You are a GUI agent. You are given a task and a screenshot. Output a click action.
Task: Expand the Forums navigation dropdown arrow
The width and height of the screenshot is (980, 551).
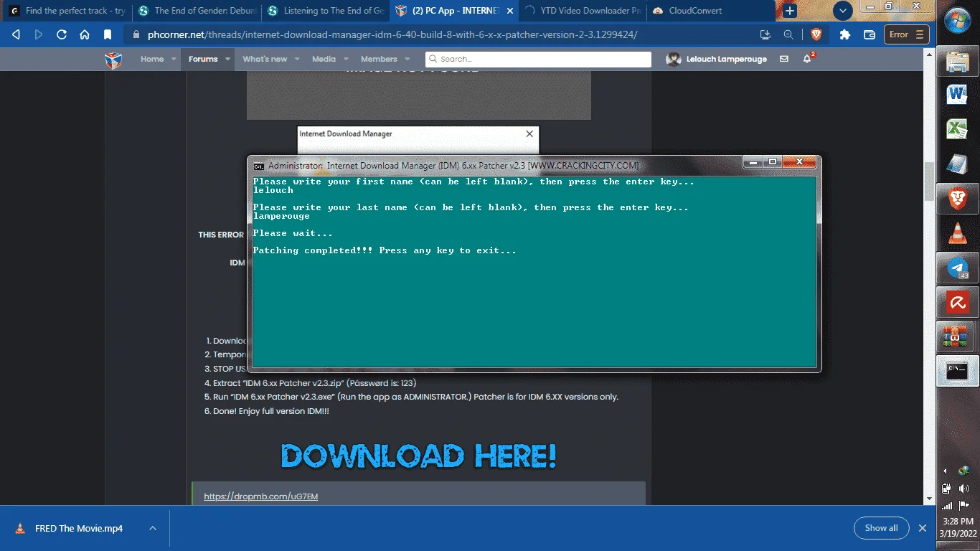[x=228, y=59]
